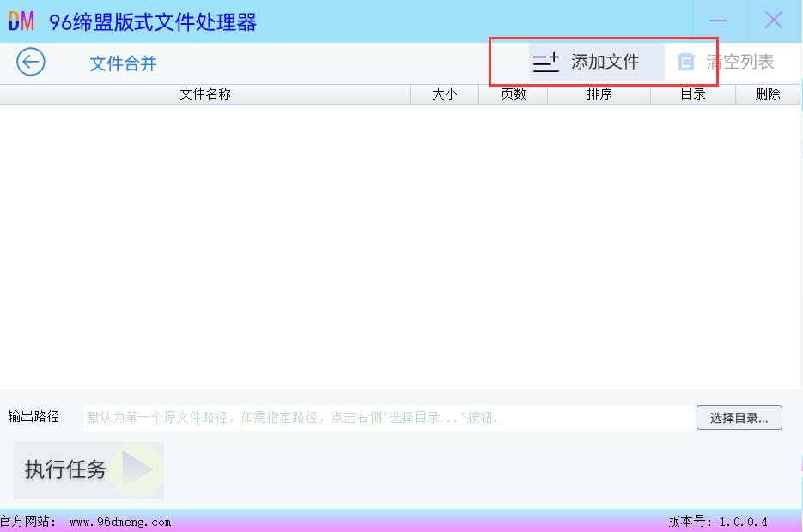
Task: Click the DM logo in title bar
Action: pos(21,21)
